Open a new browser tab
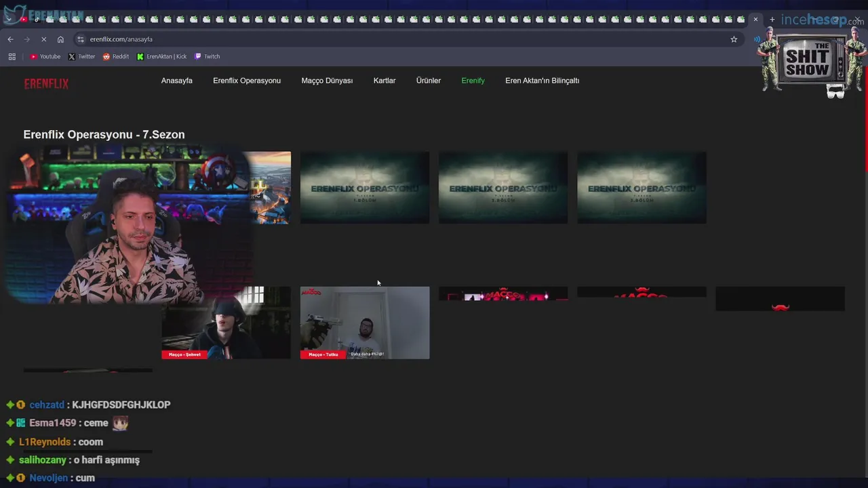This screenshot has height=488, width=868. pyautogui.click(x=772, y=20)
